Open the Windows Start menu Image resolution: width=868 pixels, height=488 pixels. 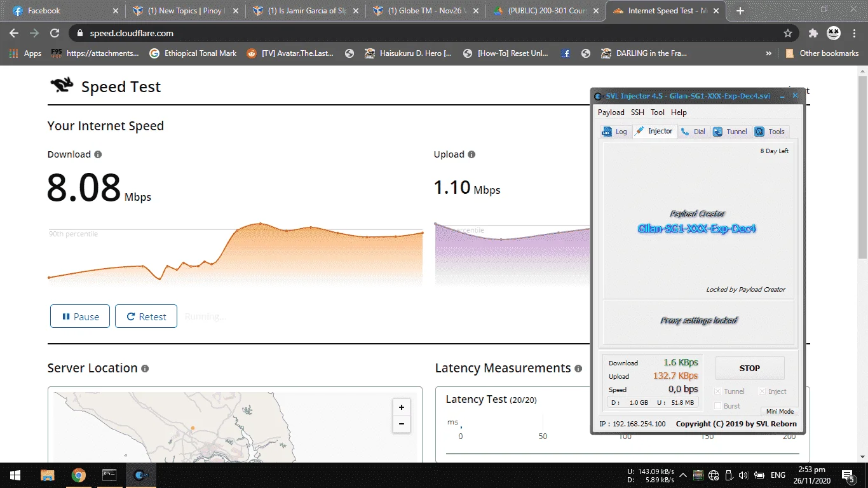[x=15, y=475]
